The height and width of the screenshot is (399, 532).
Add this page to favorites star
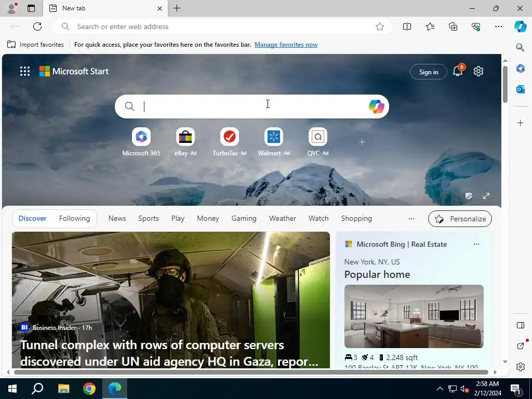click(380, 26)
